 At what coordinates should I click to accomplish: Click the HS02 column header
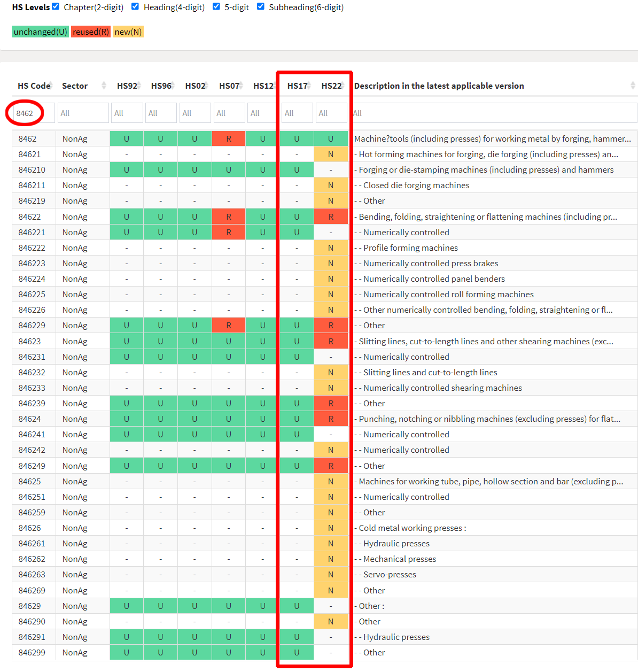194,86
